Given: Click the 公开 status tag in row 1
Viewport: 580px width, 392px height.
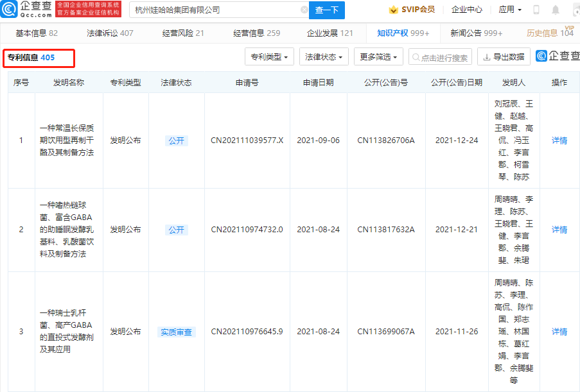Looking at the screenshot, I should click(x=177, y=141).
